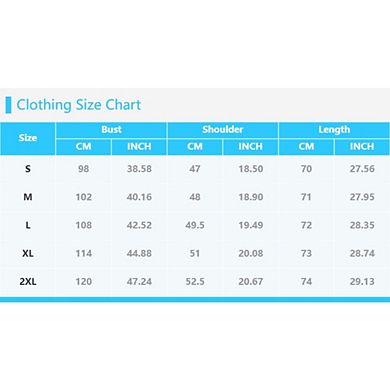Select the Shoulder column header

[x=223, y=130]
